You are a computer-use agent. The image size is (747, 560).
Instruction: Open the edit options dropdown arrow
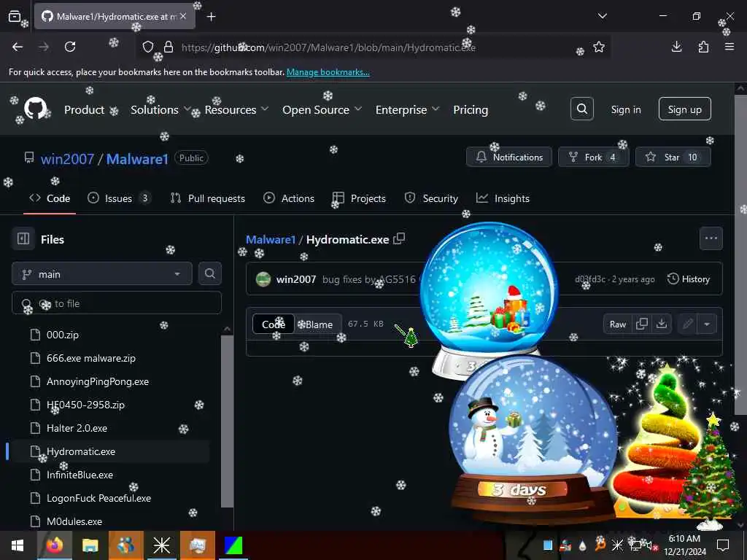707,324
